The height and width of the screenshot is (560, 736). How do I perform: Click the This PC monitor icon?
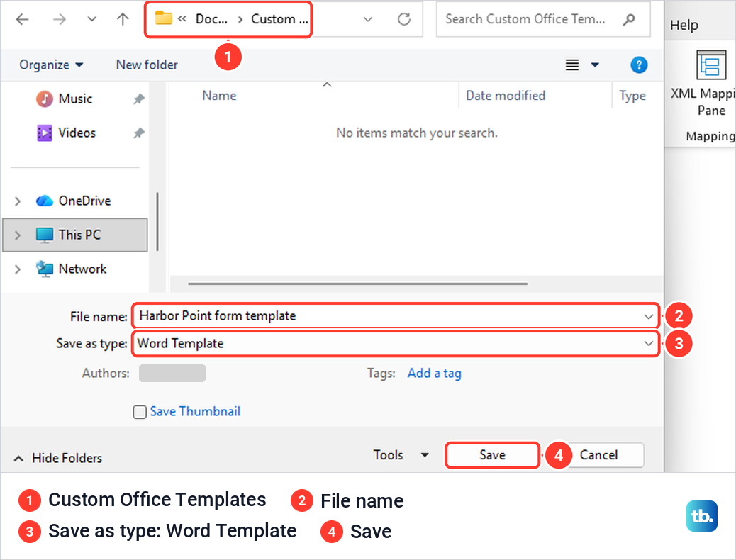point(45,235)
